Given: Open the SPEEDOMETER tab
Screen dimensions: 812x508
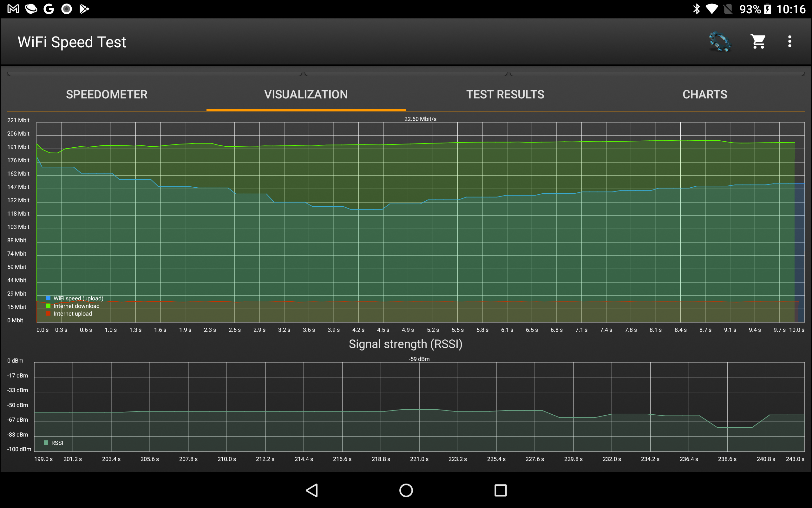Looking at the screenshot, I should coord(107,94).
